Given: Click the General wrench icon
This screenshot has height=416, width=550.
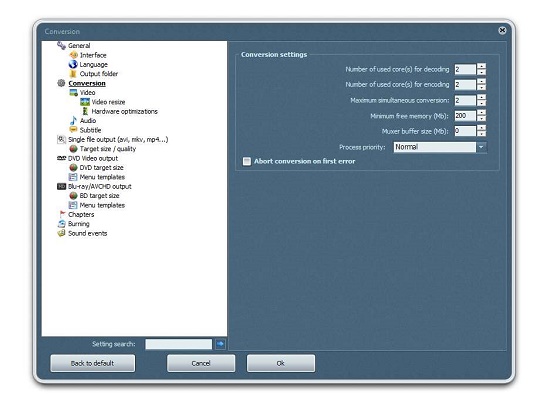Looking at the screenshot, I should [x=61, y=46].
